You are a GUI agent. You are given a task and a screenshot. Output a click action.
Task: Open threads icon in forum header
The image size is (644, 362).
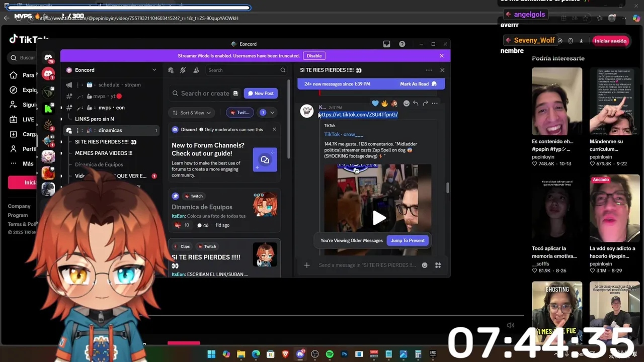point(171,70)
